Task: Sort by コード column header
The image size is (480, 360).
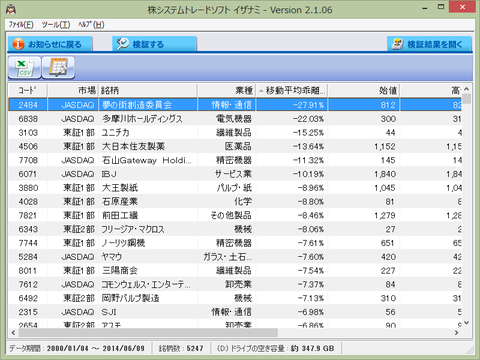Action: point(28,90)
